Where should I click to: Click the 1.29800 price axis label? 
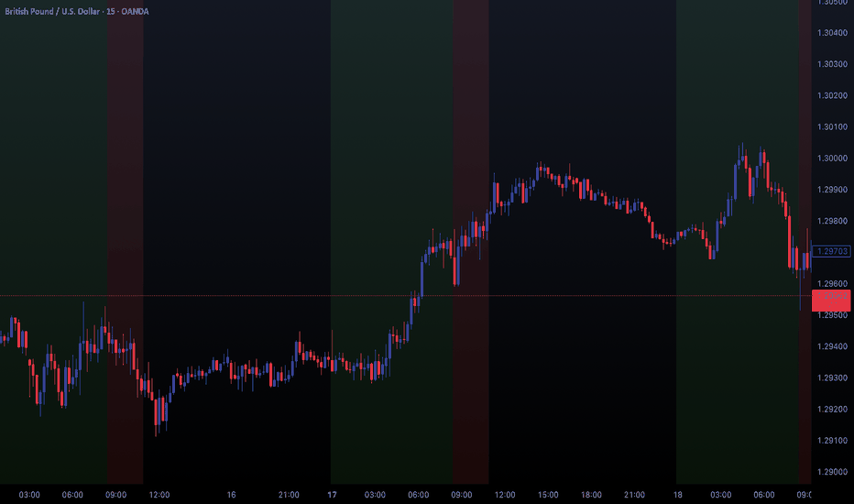[x=832, y=221]
